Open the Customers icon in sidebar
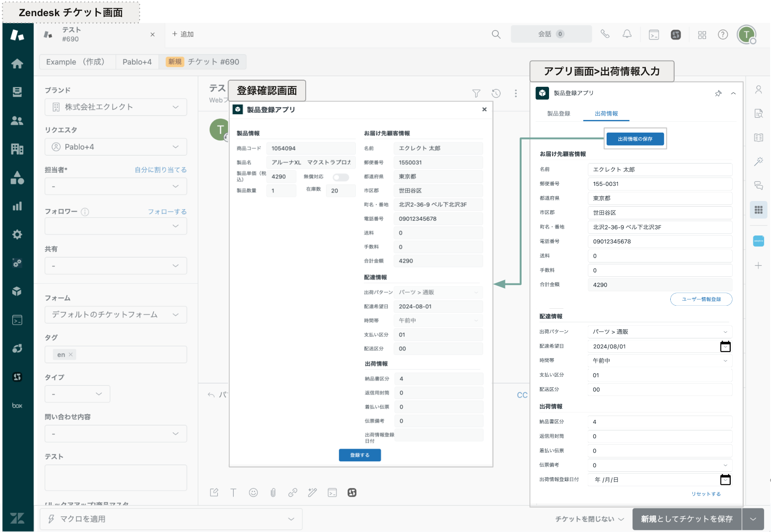Viewport: 771px width, 532px height. 17,121
